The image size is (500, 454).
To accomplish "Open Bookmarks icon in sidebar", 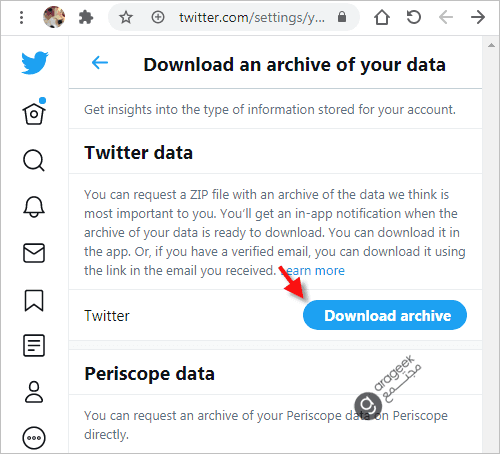I will click(34, 300).
